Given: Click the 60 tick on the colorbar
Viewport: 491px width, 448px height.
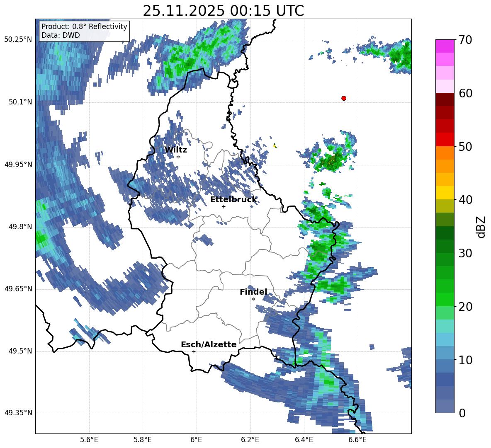Looking at the screenshot, I should [x=465, y=93].
